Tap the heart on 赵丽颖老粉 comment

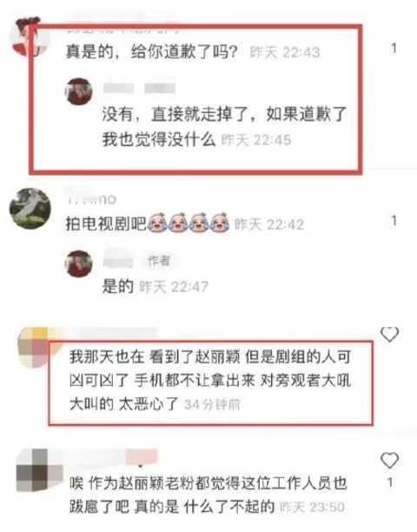tap(389, 460)
